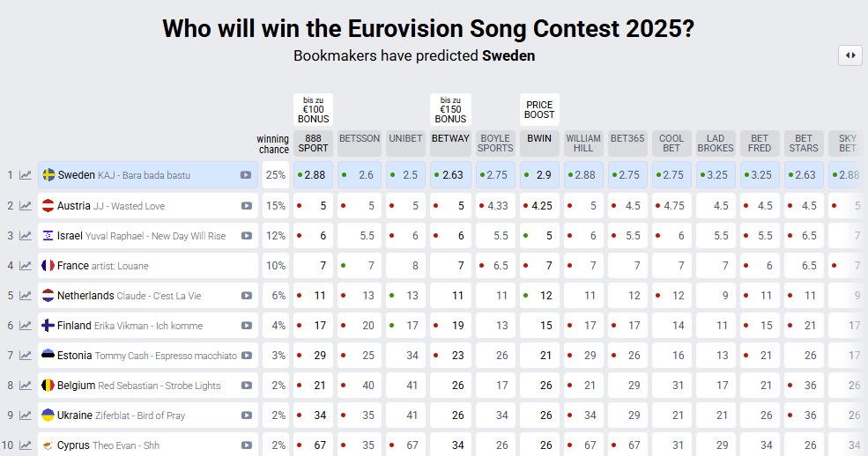Open Finland's odds trend chart icon

pyautogui.click(x=26, y=326)
